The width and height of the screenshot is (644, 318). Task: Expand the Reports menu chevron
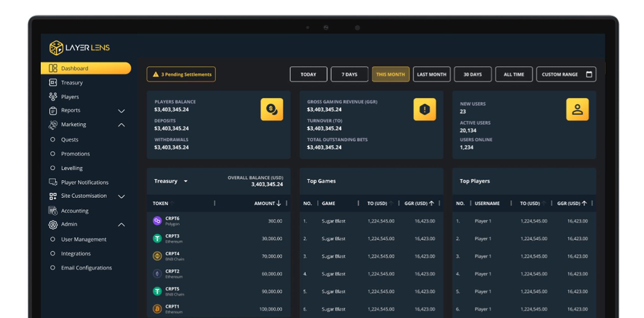(121, 111)
